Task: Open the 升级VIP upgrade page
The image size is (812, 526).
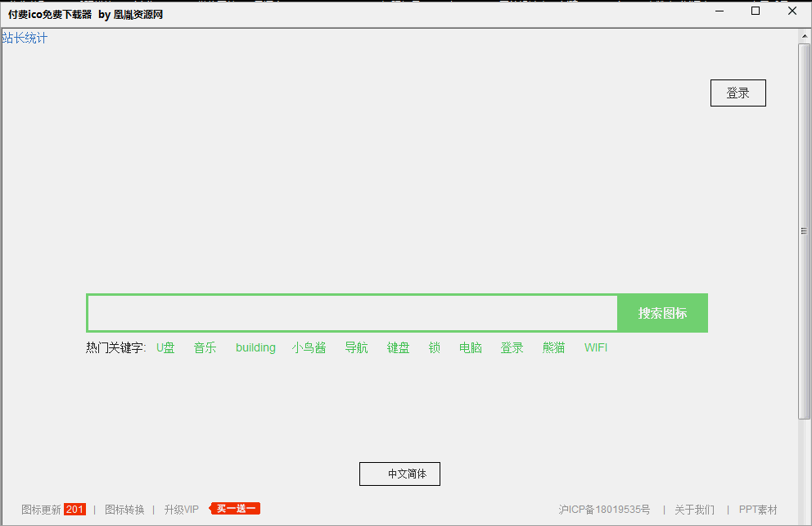Action: tap(181, 509)
